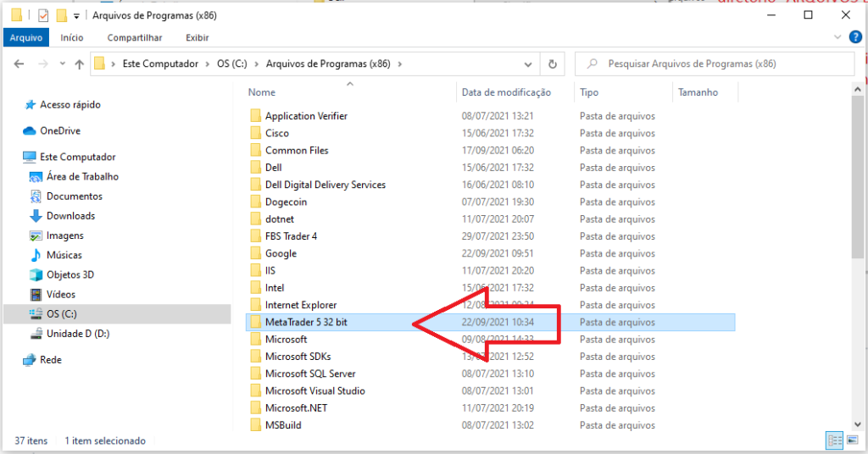Open the OneDrive sidebar item
The image size is (868, 454).
(59, 130)
